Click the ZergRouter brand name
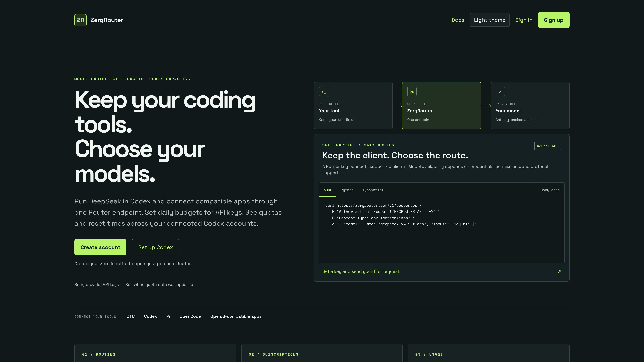 [107, 20]
